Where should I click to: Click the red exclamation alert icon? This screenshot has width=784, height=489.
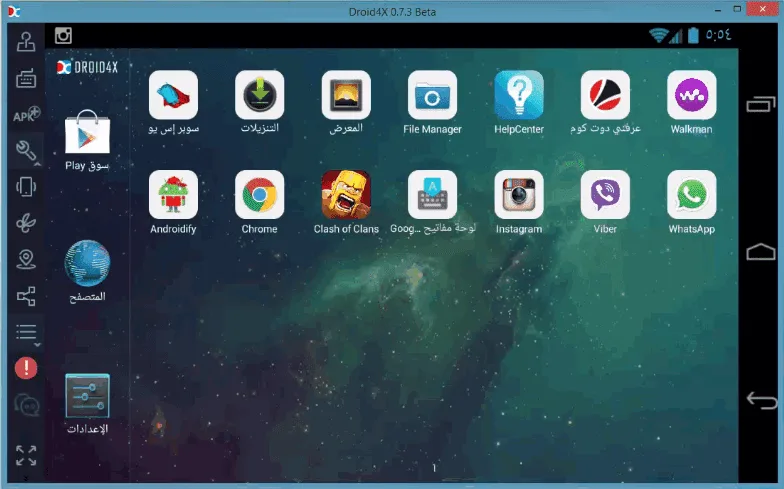click(x=26, y=368)
